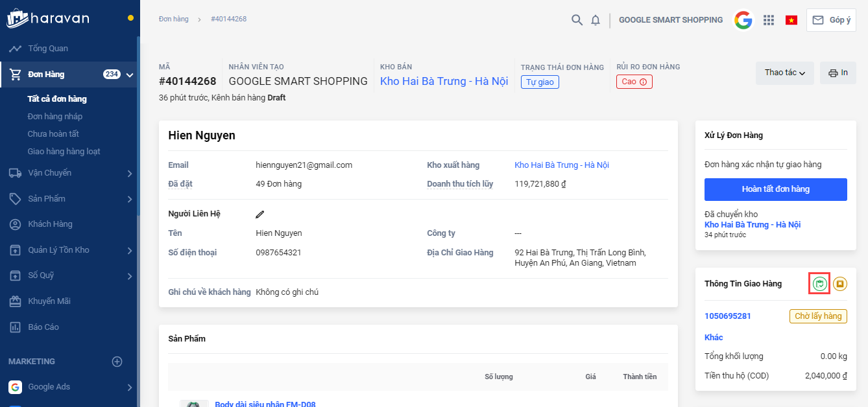Open the notifications bell
The image size is (868, 407).
[596, 20]
